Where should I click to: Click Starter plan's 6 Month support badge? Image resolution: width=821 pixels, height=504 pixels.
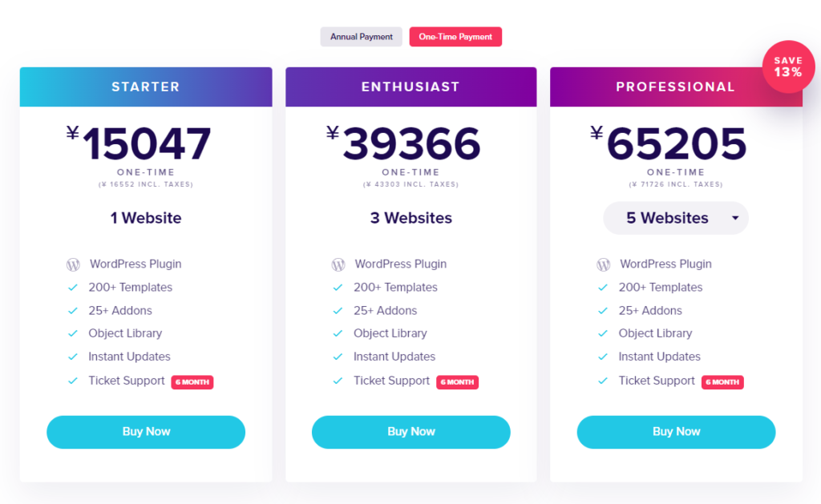[x=192, y=382]
